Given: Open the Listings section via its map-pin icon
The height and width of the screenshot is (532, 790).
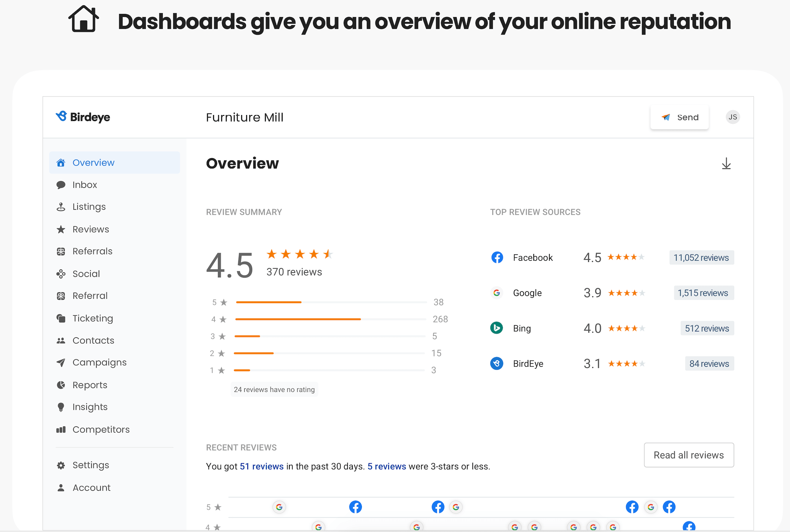Looking at the screenshot, I should pos(61,207).
